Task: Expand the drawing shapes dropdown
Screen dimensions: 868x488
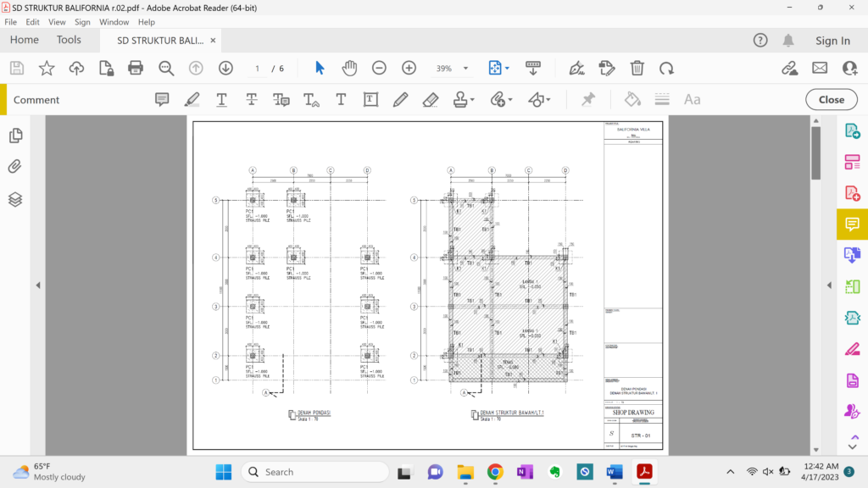Action: click(548, 100)
